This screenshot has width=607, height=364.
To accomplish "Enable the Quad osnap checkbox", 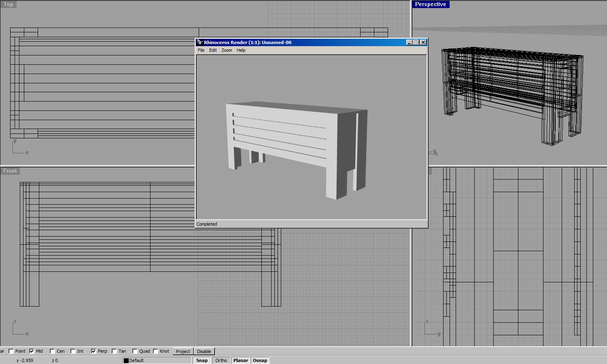I will click(135, 351).
